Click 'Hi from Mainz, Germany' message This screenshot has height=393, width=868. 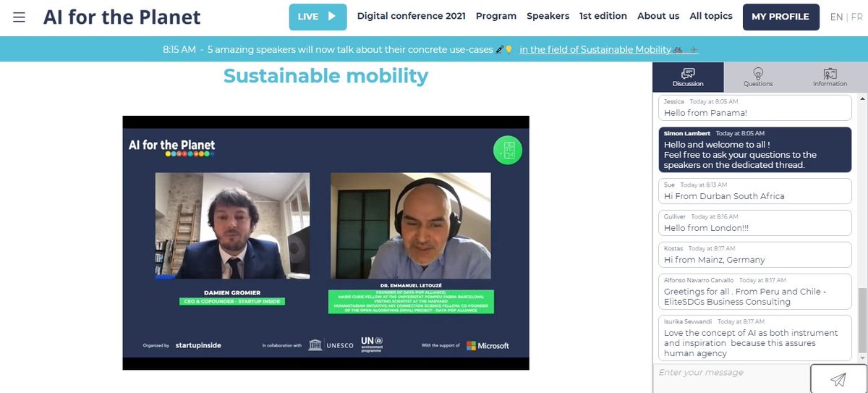click(x=755, y=255)
